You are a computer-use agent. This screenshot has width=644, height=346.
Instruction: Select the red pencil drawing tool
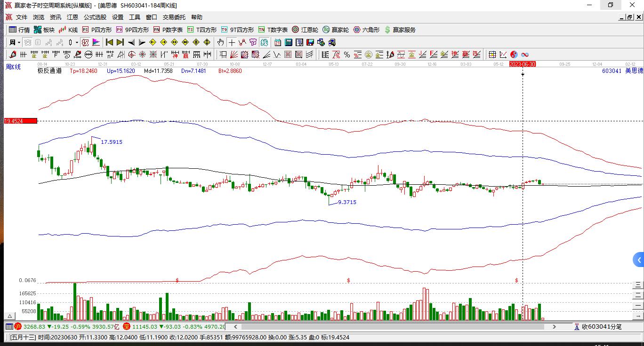point(13,55)
